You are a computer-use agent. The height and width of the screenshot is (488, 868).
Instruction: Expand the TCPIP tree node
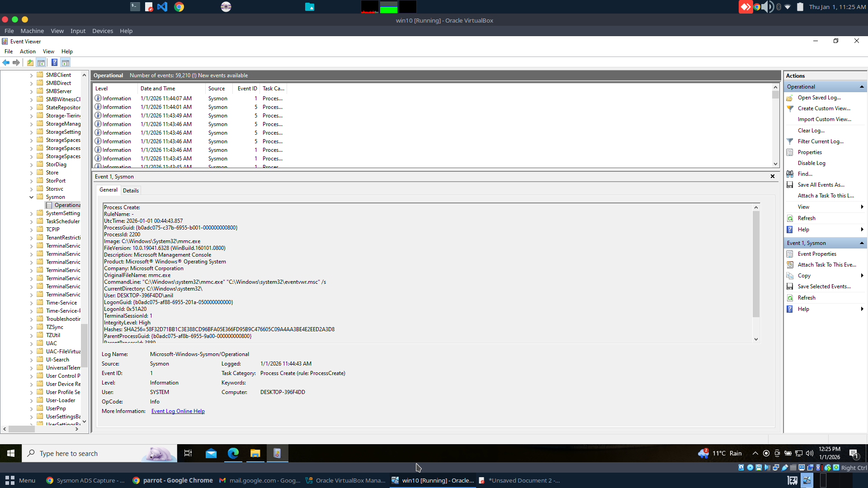point(32,230)
